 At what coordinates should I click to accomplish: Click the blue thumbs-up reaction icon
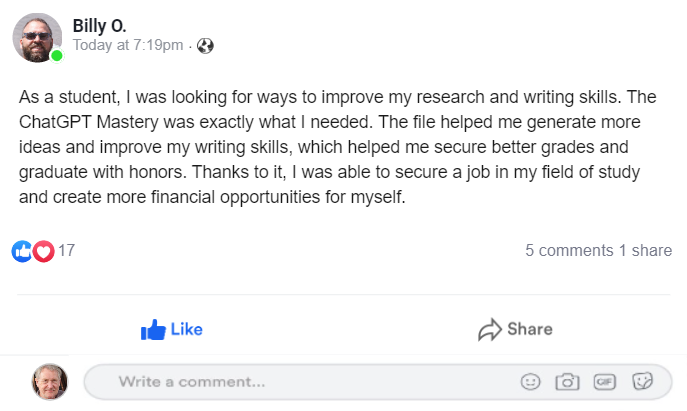(x=22, y=252)
